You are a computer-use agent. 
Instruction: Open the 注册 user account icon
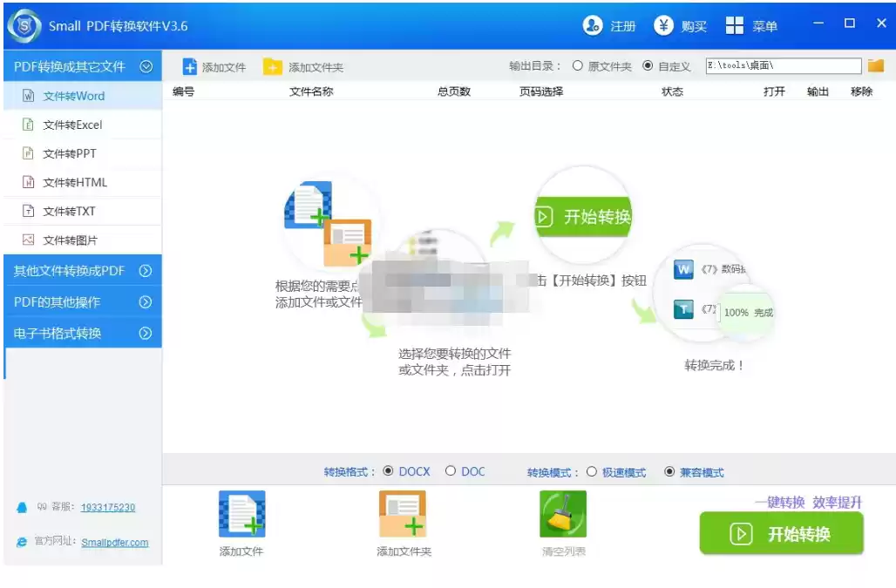point(594,25)
